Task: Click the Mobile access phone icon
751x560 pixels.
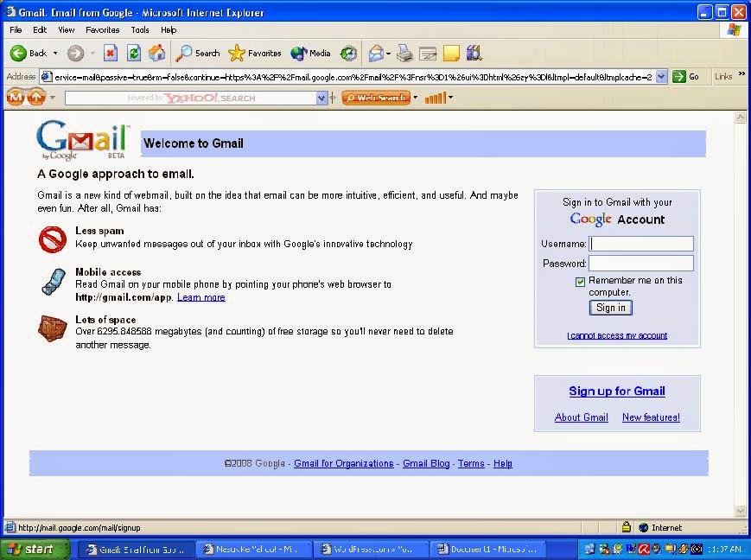Action: click(x=53, y=282)
